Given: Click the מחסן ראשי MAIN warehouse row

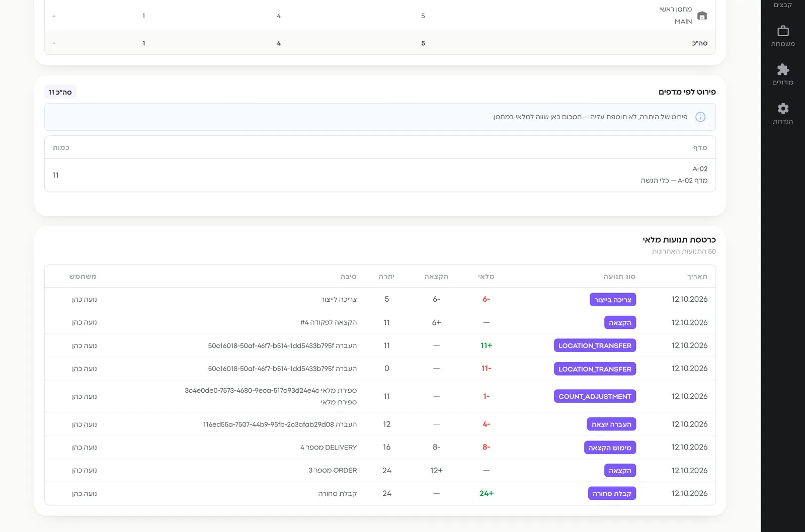Looking at the screenshot, I should [380, 16].
